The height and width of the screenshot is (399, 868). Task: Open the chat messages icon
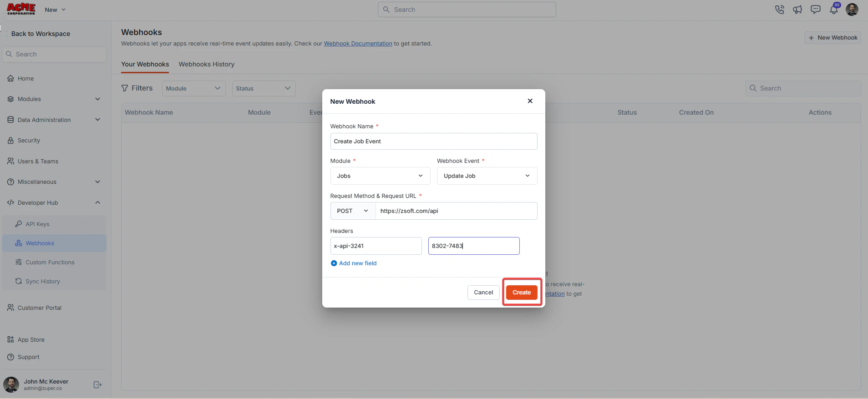pos(816,10)
